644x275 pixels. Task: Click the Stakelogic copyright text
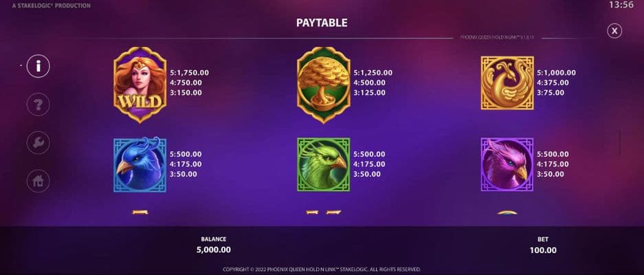[x=322, y=269]
